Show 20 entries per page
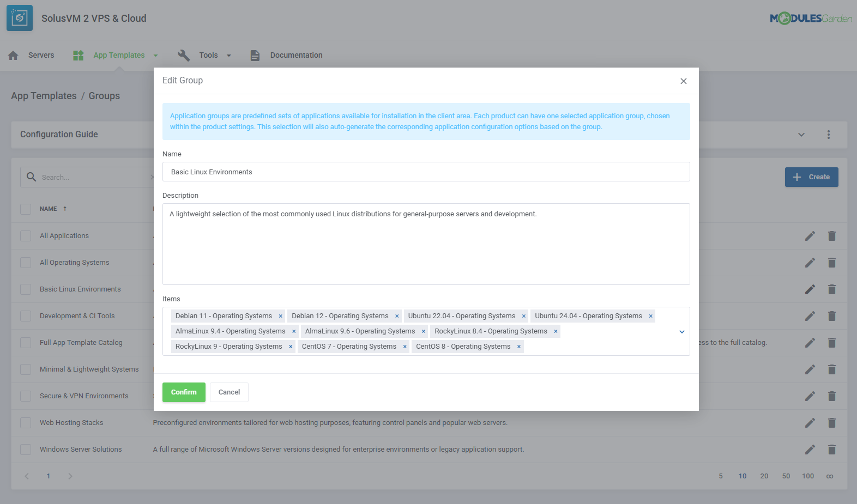Screen dimensions: 857x504 [x=764, y=476]
